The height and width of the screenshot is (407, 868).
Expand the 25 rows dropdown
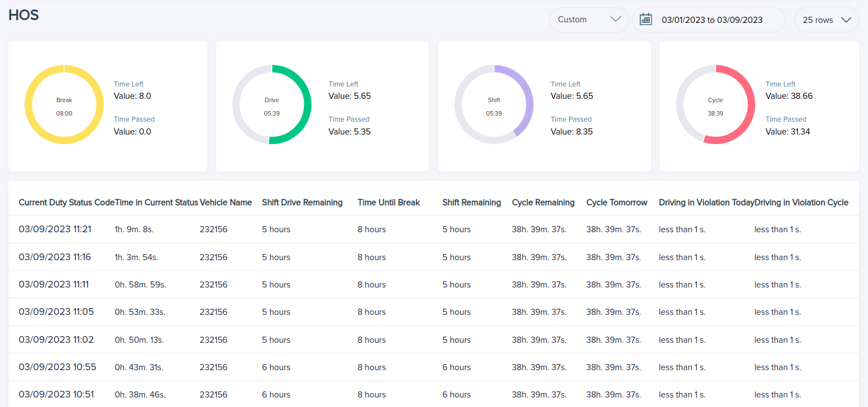click(826, 20)
